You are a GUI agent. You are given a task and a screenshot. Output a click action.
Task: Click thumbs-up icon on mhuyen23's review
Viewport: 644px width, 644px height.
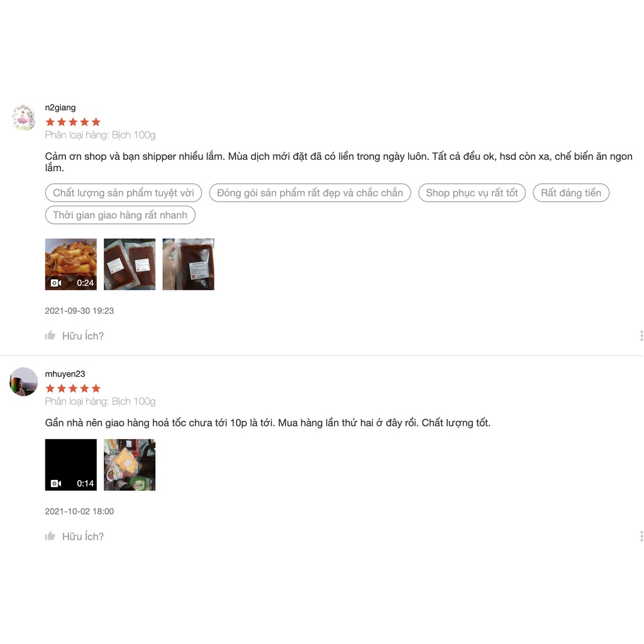tap(50, 536)
